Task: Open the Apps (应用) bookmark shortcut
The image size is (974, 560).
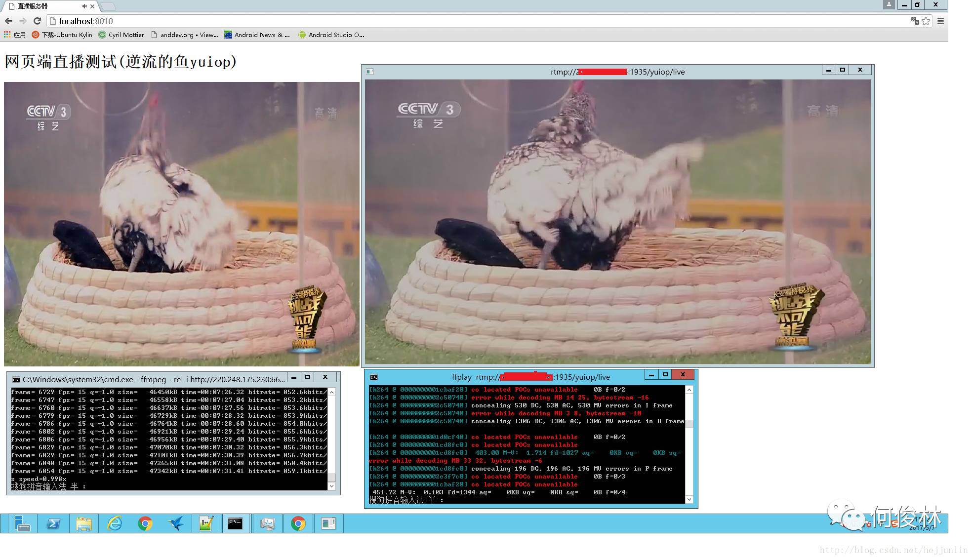Action: [x=14, y=35]
